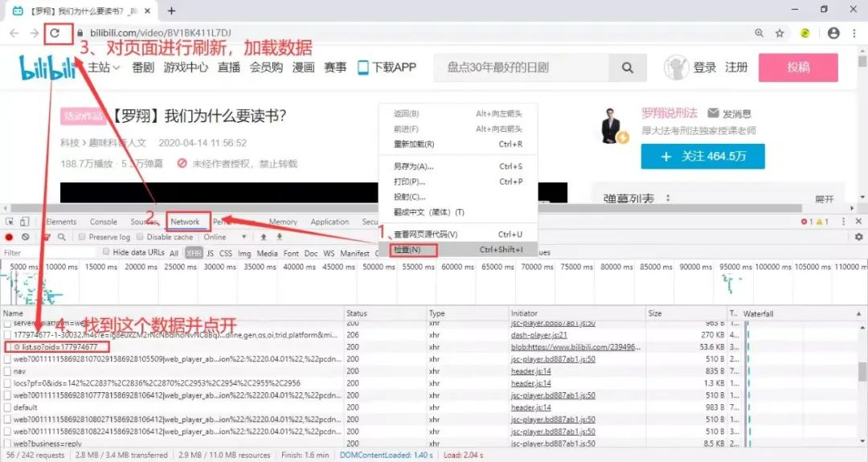
Task: Enable the Preserve log checkbox
Action: click(82, 237)
